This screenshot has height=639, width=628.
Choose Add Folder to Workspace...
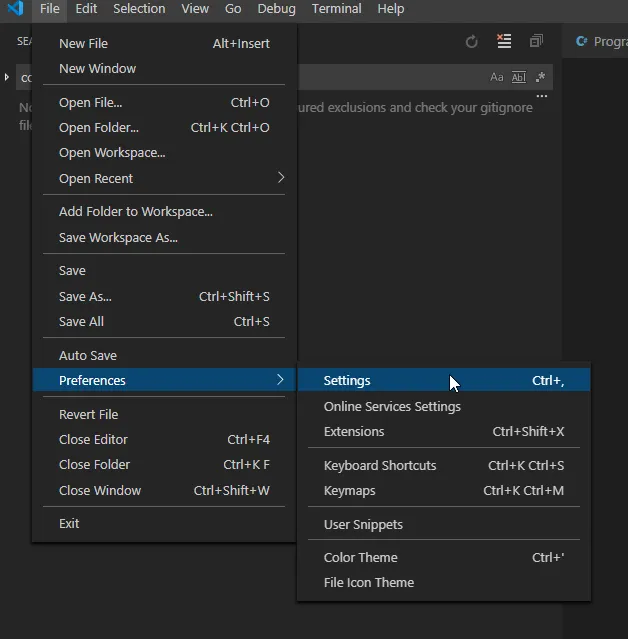pyautogui.click(x=164, y=212)
